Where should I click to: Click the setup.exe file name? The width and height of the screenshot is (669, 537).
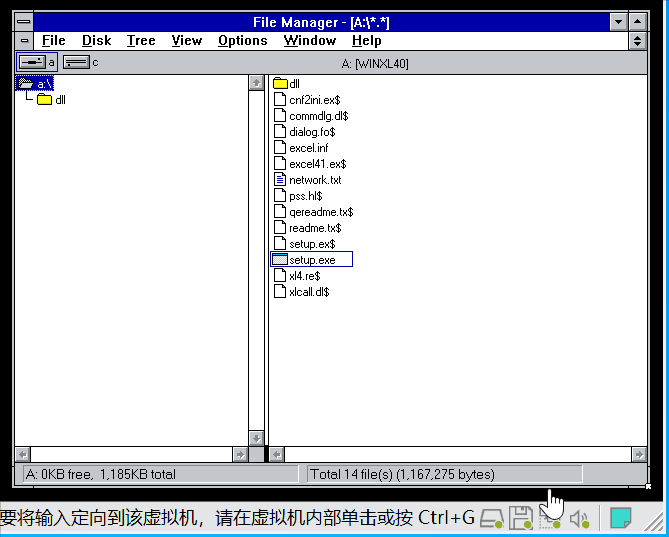pos(312,260)
